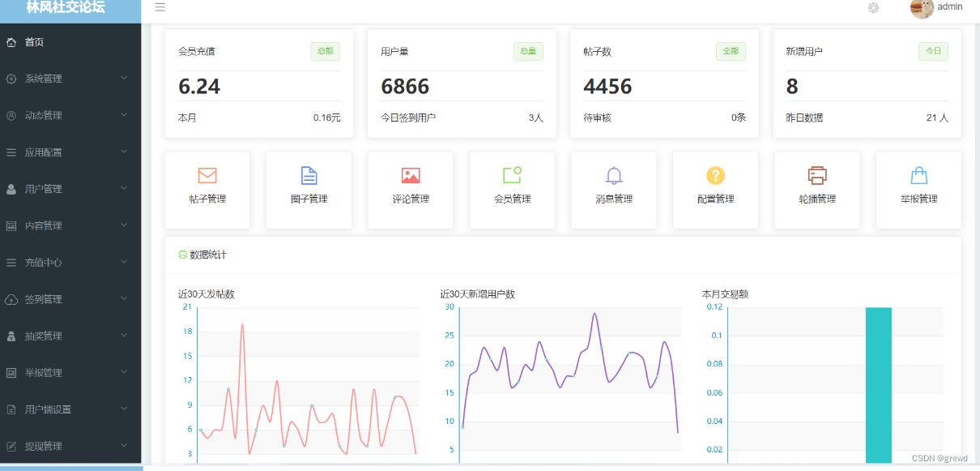Open settings via the top-right gear icon
Screen dimensions: 980x471
[x=873, y=7]
